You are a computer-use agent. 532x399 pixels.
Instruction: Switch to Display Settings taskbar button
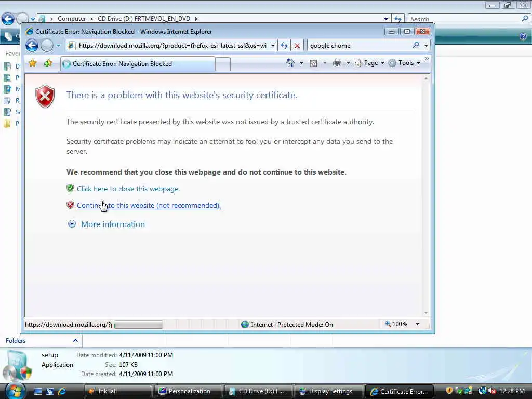point(328,391)
